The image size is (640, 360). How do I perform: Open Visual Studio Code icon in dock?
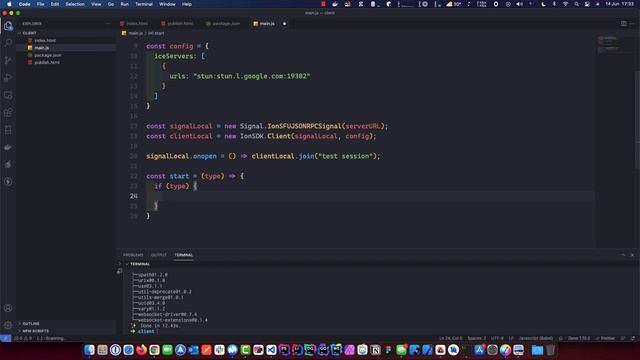[271, 350]
